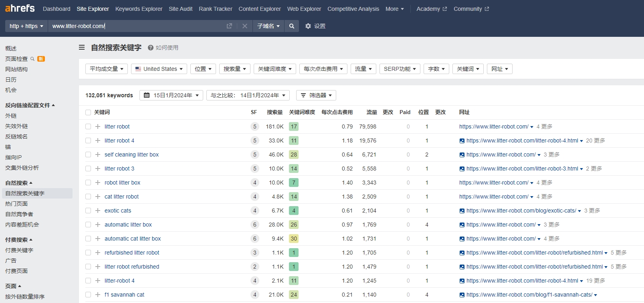Viewport: 644px width, 303px height.
Task: Sort by 流量 column header
Action: pyautogui.click(x=371, y=112)
